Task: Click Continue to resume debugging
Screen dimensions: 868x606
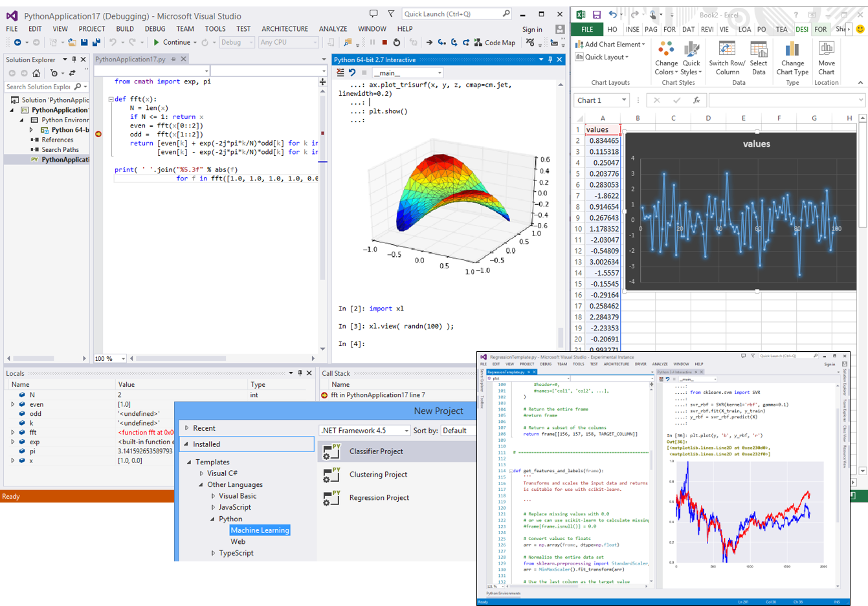Action: pyautogui.click(x=175, y=43)
